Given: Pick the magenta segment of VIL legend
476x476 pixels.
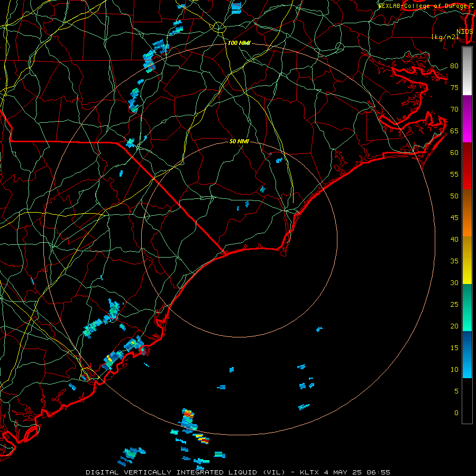Looking at the screenshot, I should (x=467, y=118).
